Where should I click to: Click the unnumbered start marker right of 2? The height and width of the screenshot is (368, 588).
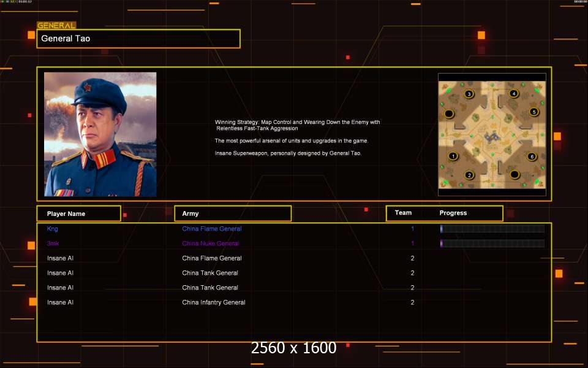tap(514, 174)
